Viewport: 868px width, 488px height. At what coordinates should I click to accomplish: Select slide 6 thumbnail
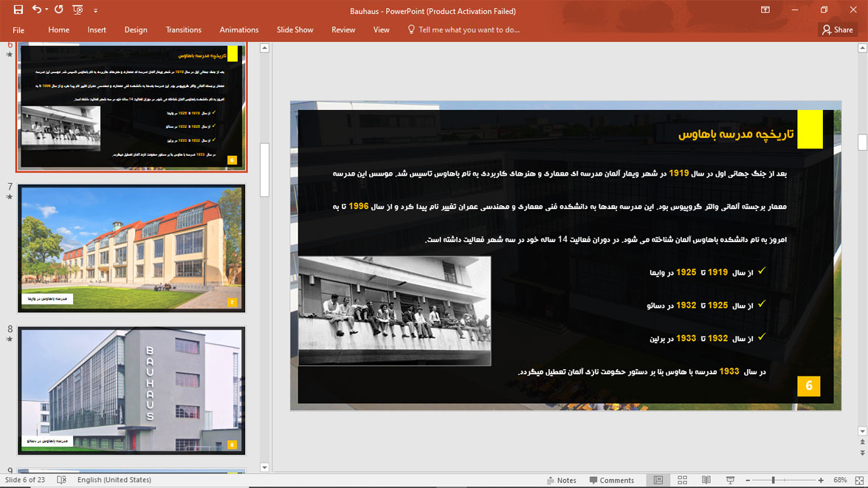point(131,107)
